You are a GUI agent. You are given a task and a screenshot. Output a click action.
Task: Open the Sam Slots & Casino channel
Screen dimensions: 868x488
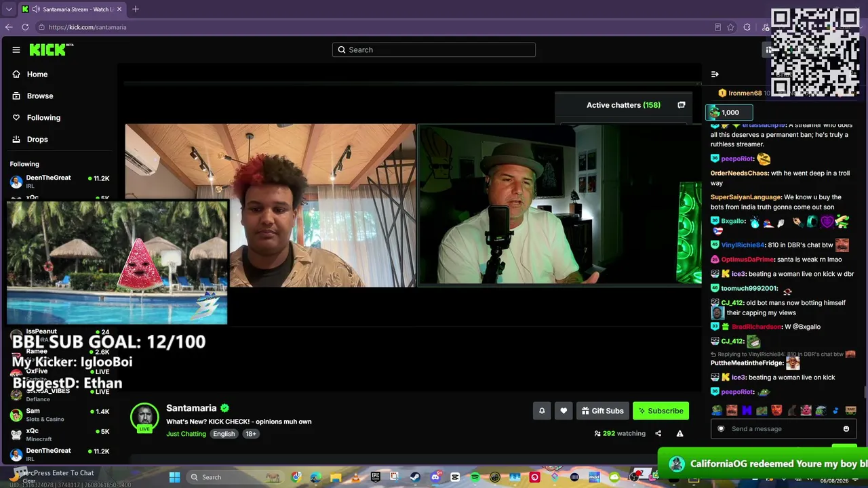[x=60, y=415]
